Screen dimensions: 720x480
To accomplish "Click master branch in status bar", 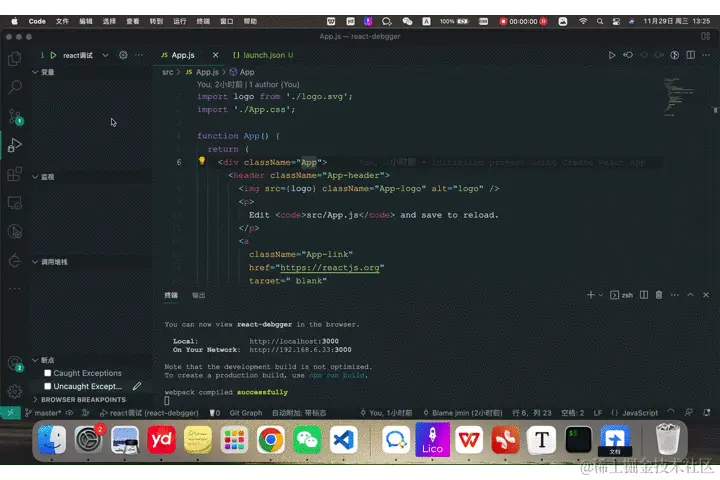I will 44,413.
